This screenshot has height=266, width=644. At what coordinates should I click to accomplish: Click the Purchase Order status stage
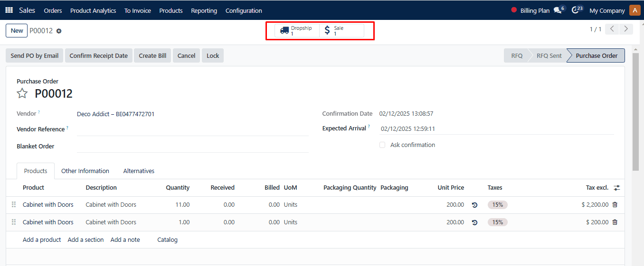[597, 55]
